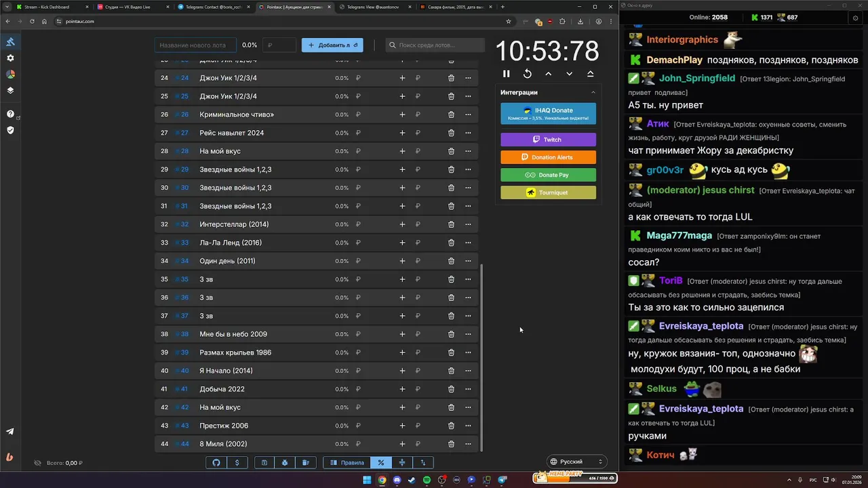868x488 pixels.
Task: Open the Русский language dropdown
Action: [576, 462]
